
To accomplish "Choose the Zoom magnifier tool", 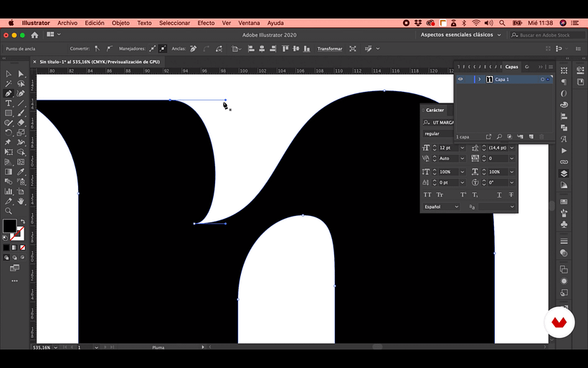I will 9,211.
